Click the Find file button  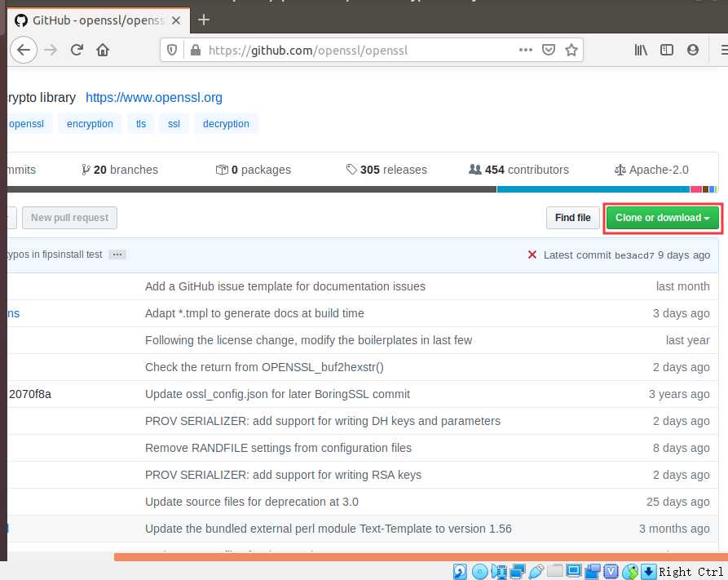[572, 218]
